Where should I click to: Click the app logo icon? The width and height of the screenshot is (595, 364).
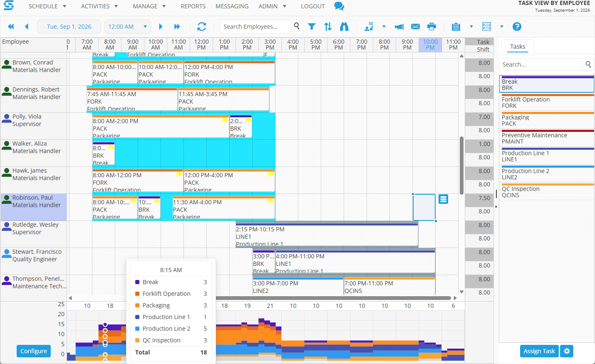click(x=9, y=5)
